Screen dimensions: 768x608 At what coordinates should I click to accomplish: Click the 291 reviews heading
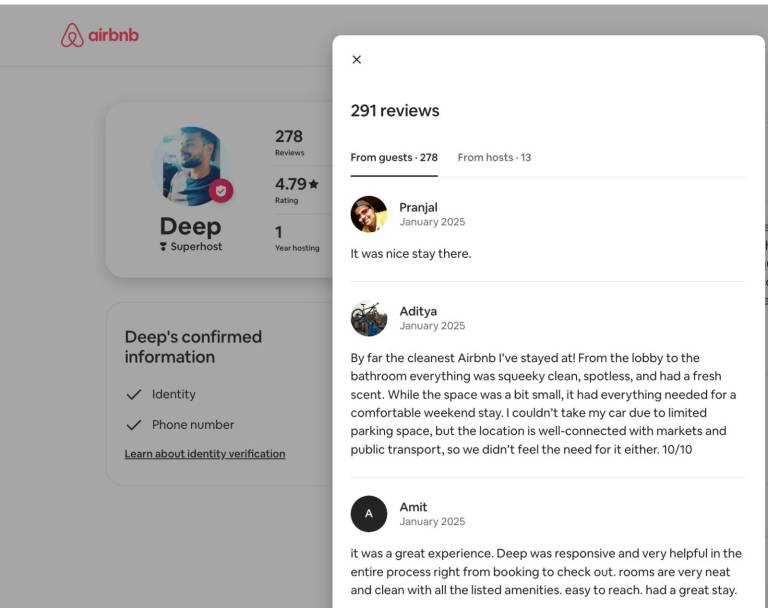coord(395,111)
